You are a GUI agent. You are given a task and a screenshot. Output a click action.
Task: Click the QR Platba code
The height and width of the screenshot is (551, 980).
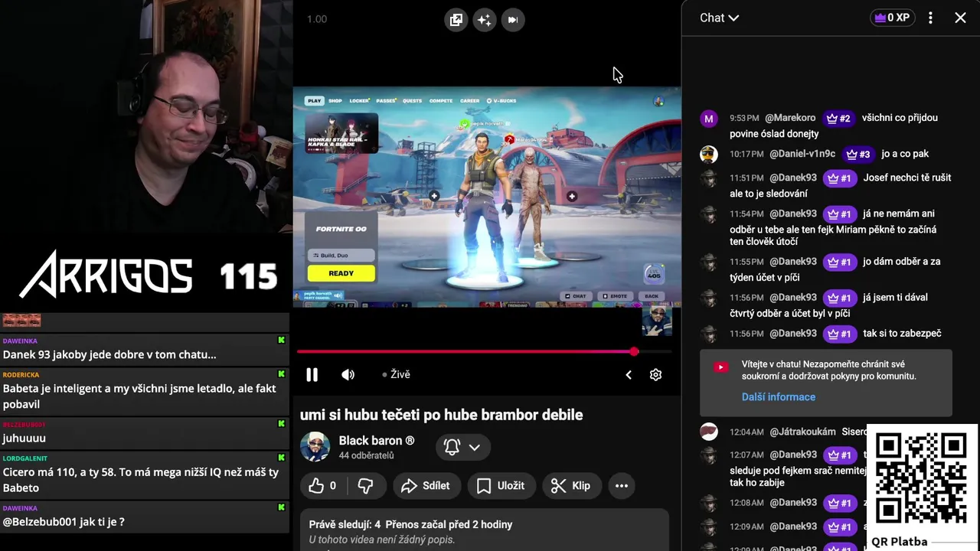coord(921,478)
